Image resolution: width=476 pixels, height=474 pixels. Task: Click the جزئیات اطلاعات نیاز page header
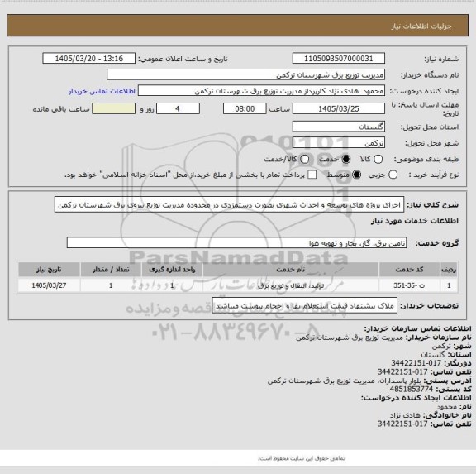tap(421, 26)
